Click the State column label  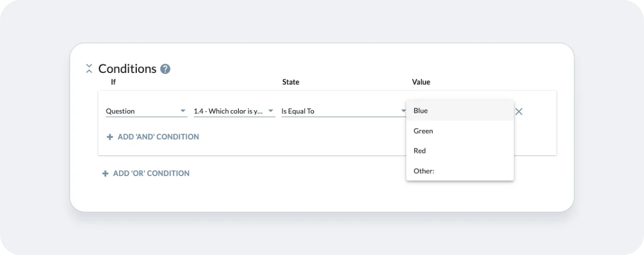click(x=291, y=82)
